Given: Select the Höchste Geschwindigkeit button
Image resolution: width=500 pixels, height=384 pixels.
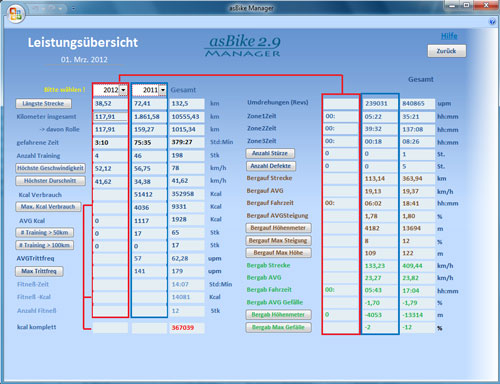Looking at the screenshot, I should [50, 168].
